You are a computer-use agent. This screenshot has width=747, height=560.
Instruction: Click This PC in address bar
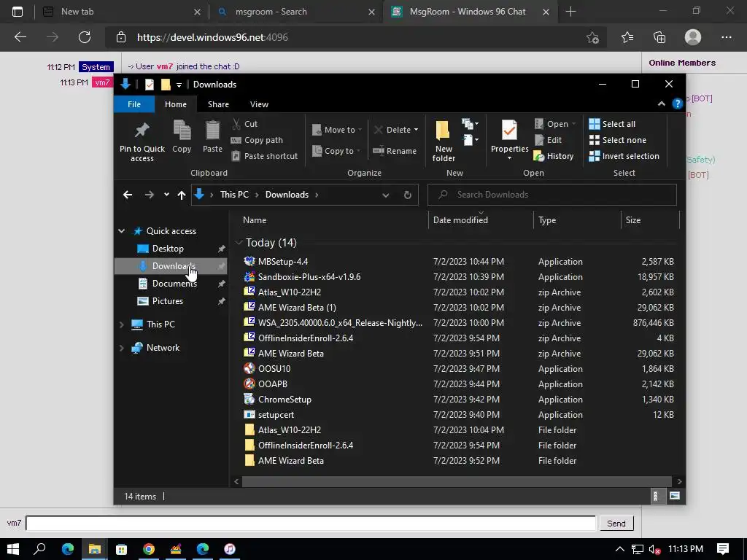234,195
